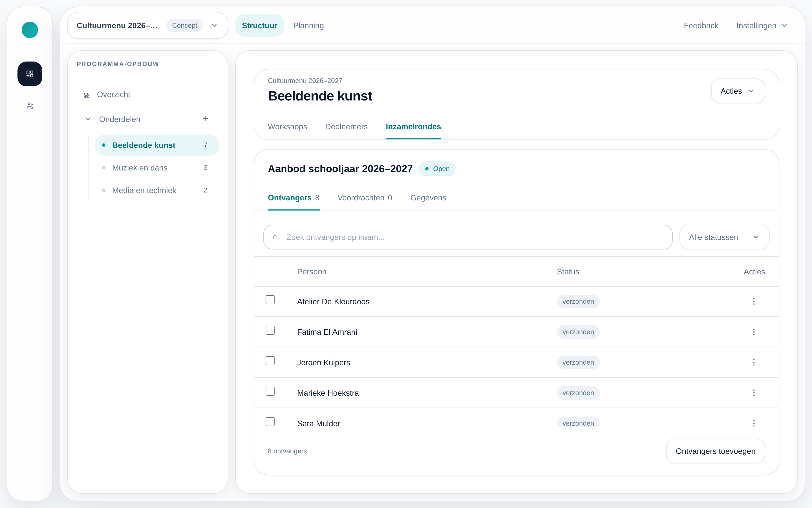This screenshot has width=812, height=508.
Task: Click the search magnifier icon
Action: click(274, 237)
